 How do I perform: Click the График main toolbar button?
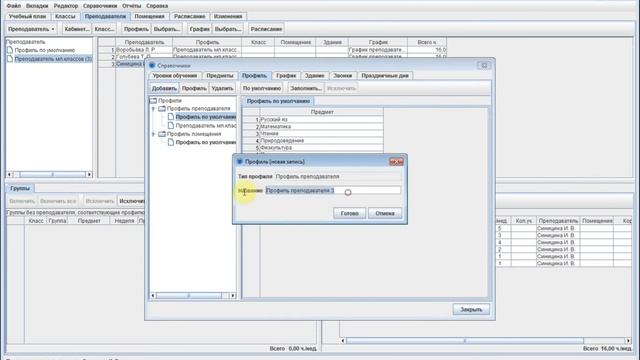(x=200, y=29)
